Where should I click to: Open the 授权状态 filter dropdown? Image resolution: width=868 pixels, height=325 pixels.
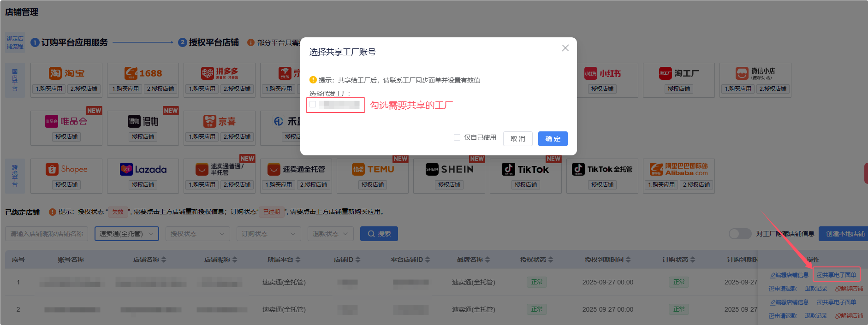(x=198, y=234)
